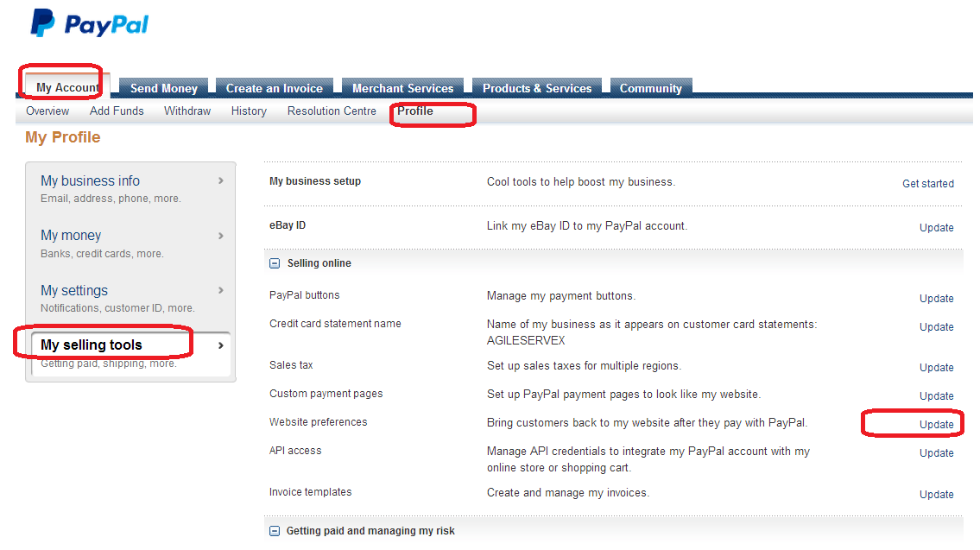980x550 pixels.
Task: Click the 'PayPal buttons' row label
Action: [305, 295]
